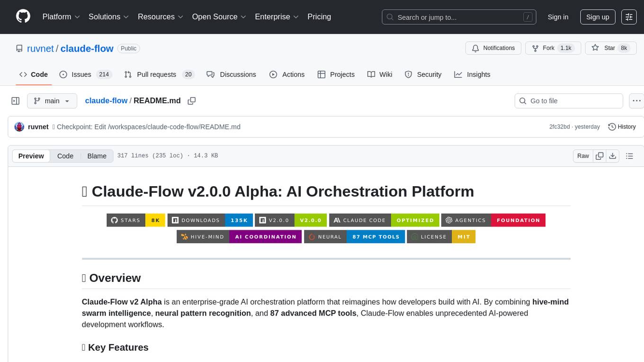View file History
Image resolution: width=644 pixels, height=362 pixels.
coord(622,127)
